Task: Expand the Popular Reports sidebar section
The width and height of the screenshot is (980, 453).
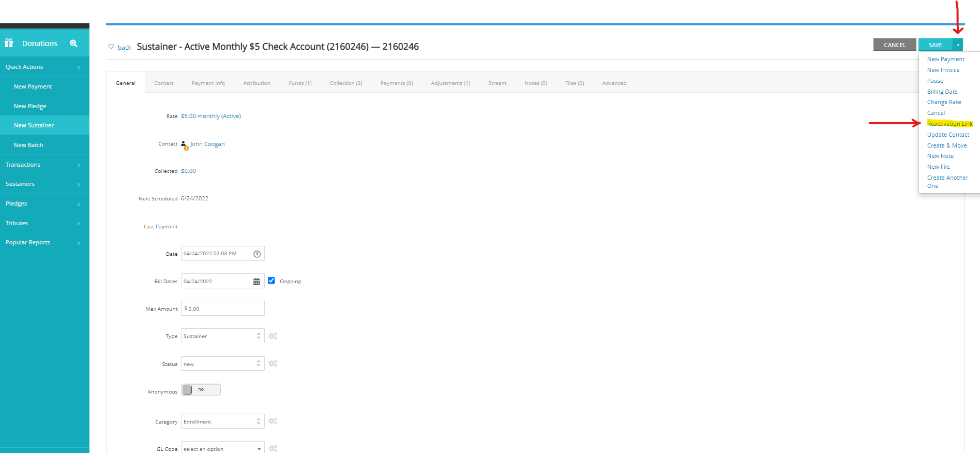Action: tap(44, 242)
